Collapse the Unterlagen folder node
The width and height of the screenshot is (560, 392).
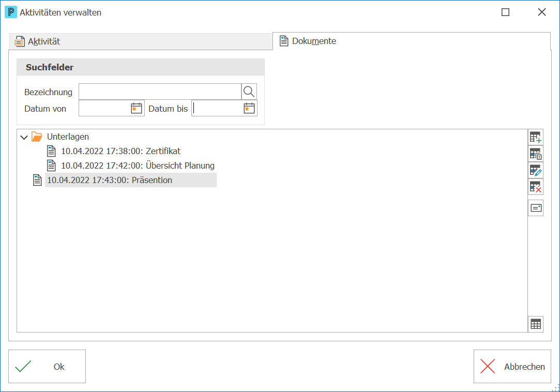[24, 137]
